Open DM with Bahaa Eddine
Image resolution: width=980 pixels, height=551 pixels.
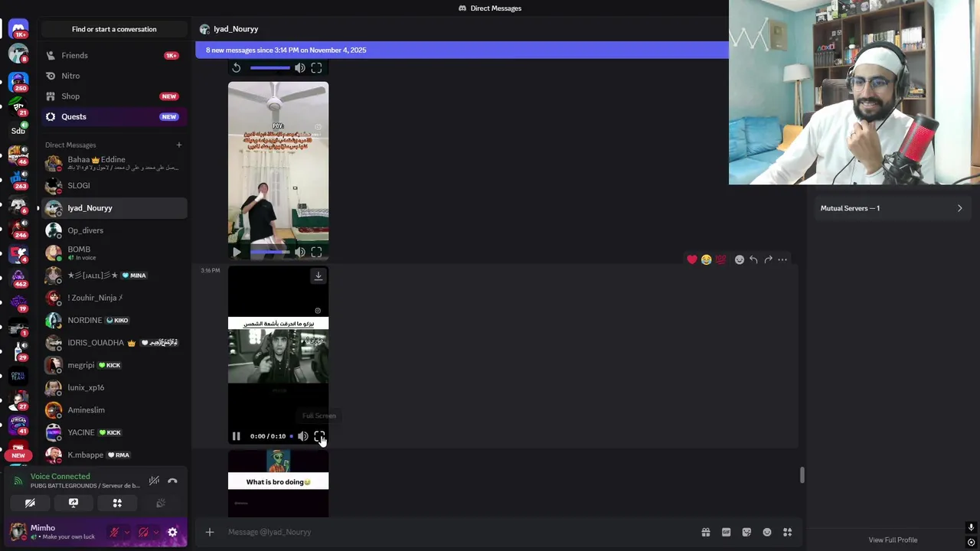pos(114,163)
